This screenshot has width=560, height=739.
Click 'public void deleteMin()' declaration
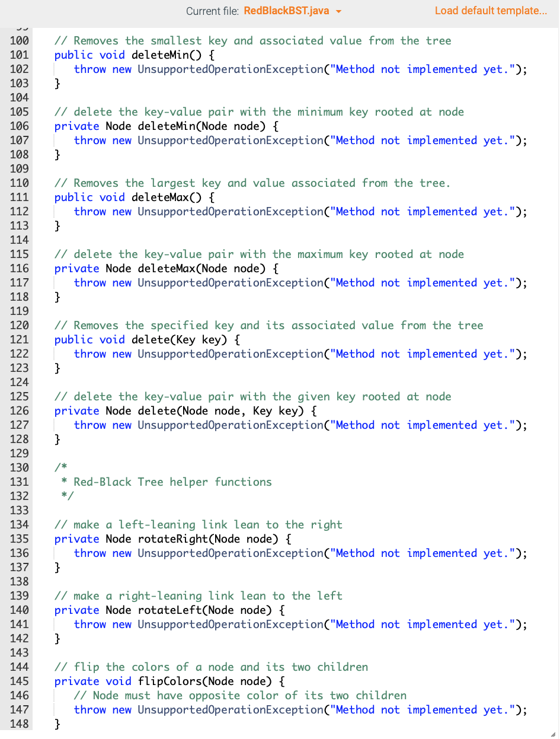[135, 55]
